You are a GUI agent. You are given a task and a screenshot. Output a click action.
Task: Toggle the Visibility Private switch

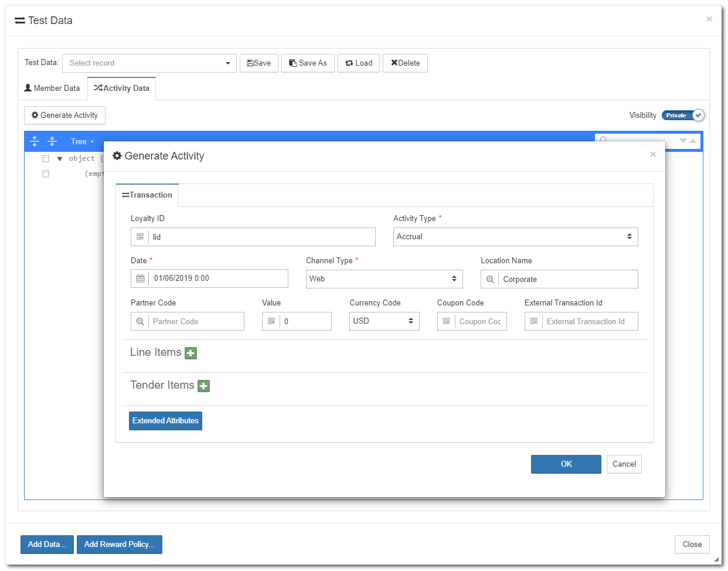coord(683,115)
